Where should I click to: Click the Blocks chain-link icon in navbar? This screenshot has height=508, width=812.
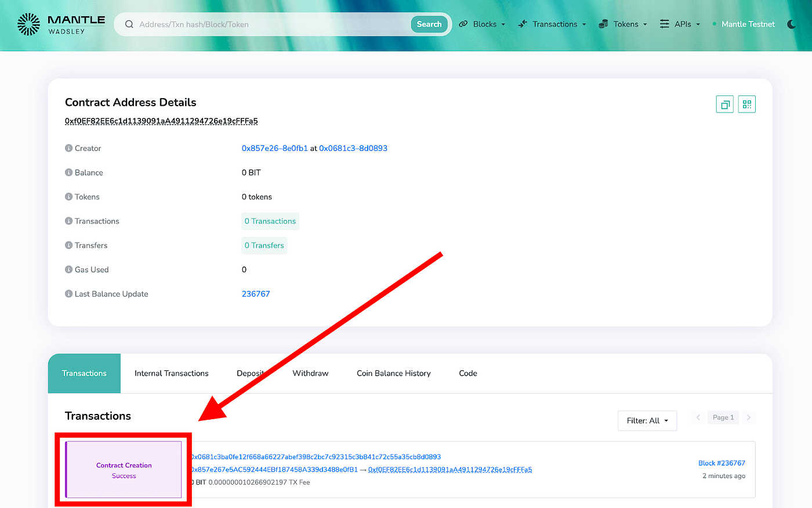463,24
